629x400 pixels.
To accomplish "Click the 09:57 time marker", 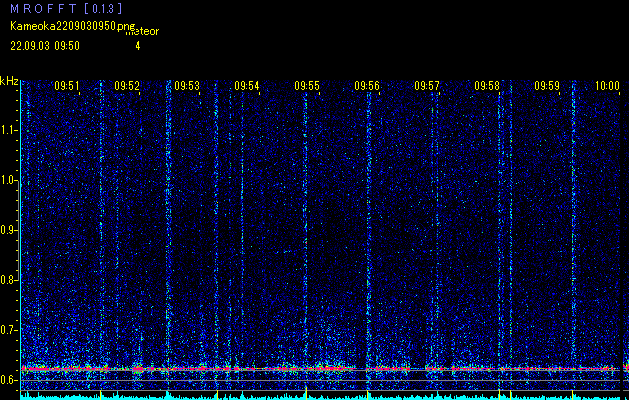I will click(x=427, y=86).
